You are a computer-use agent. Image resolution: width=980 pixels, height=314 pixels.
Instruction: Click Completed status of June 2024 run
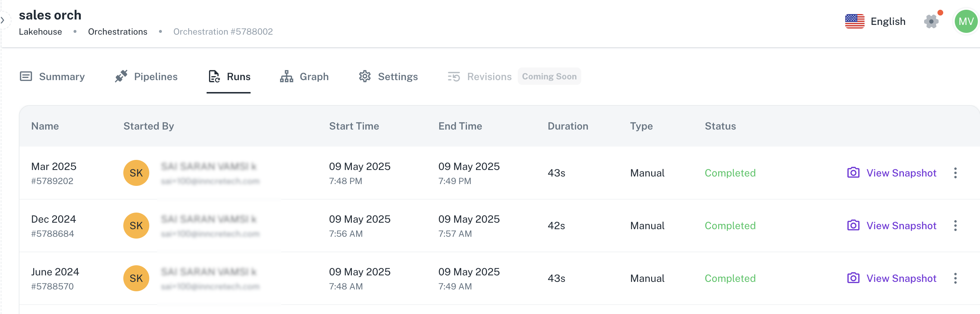coord(730,278)
